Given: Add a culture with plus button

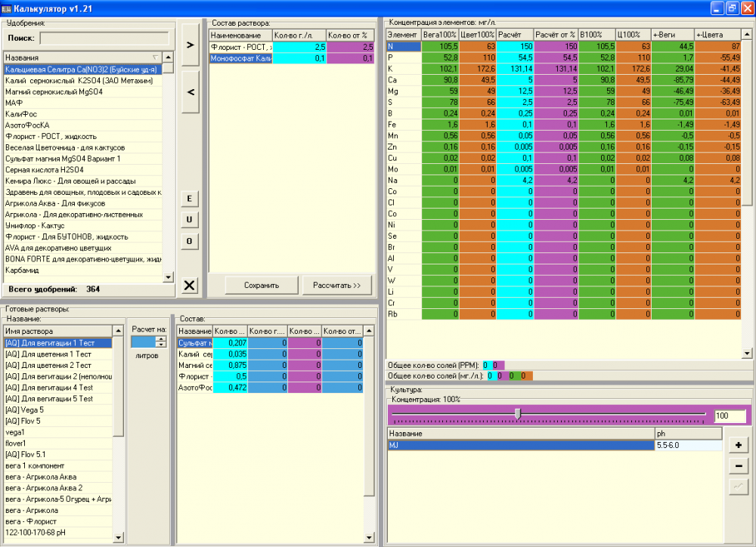Looking at the screenshot, I should pyautogui.click(x=738, y=445).
